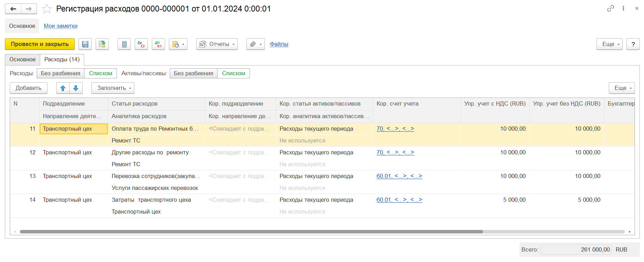Set Активы/пассивы to Без разбиения

tap(193, 74)
